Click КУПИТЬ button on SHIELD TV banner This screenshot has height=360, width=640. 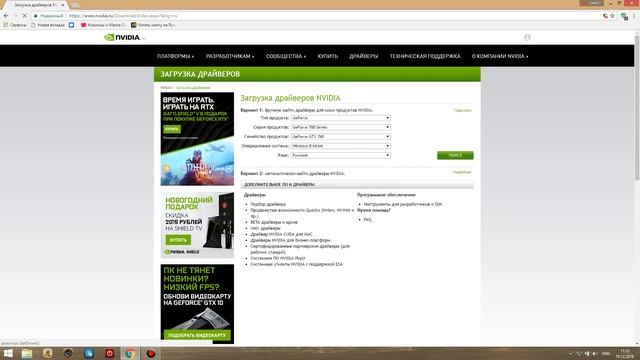point(178,240)
